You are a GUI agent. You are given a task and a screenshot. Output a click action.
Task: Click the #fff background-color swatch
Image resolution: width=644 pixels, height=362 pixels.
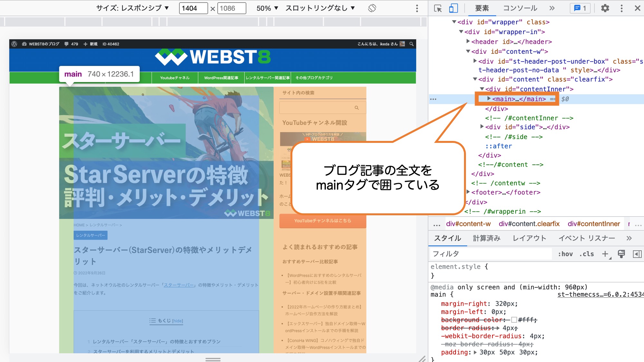tap(514, 320)
